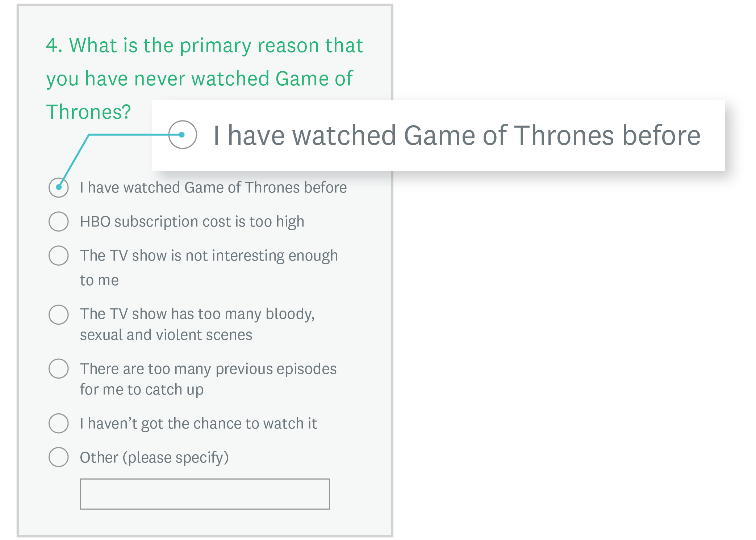Click the label text 'I haven't got the chance to watch it'
The image size is (756, 540).
coord(199,423)
